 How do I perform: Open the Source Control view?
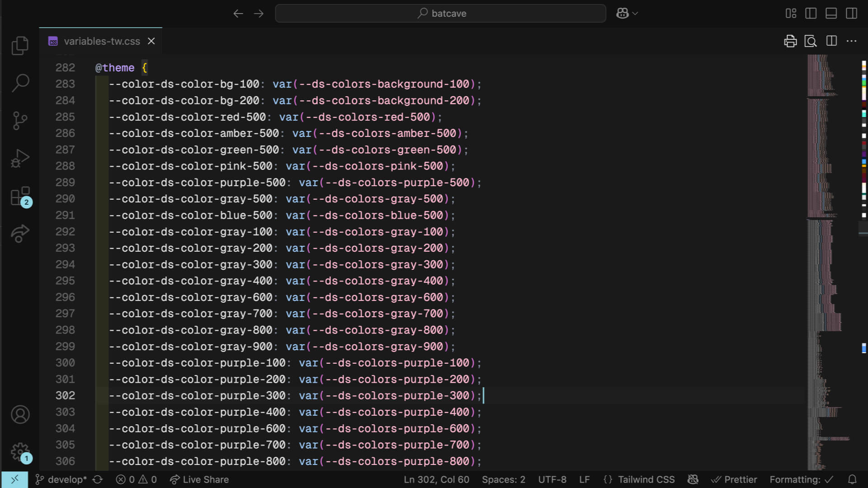[20, 121]
